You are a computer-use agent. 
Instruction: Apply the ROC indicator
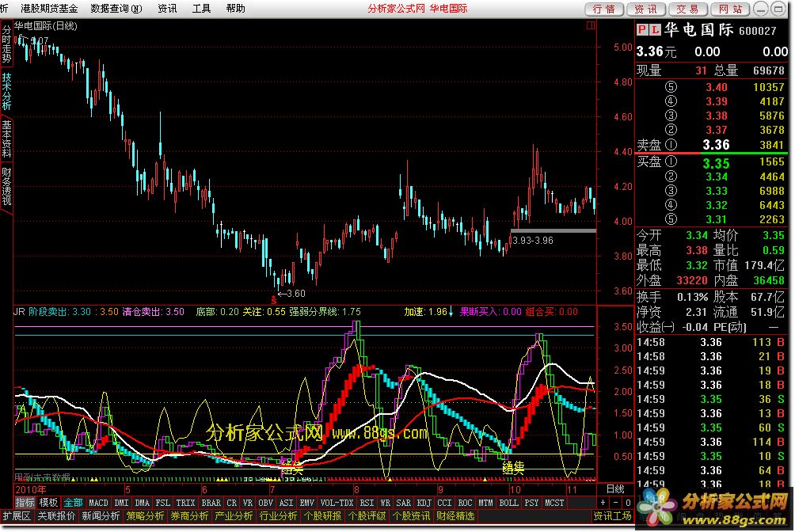tap(465, 503)
